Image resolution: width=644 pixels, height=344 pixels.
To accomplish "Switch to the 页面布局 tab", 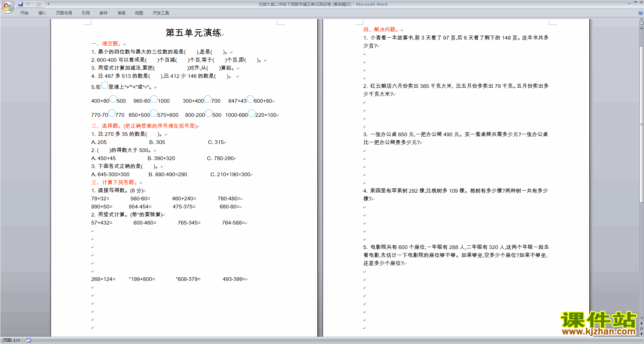I will (64, 13).
